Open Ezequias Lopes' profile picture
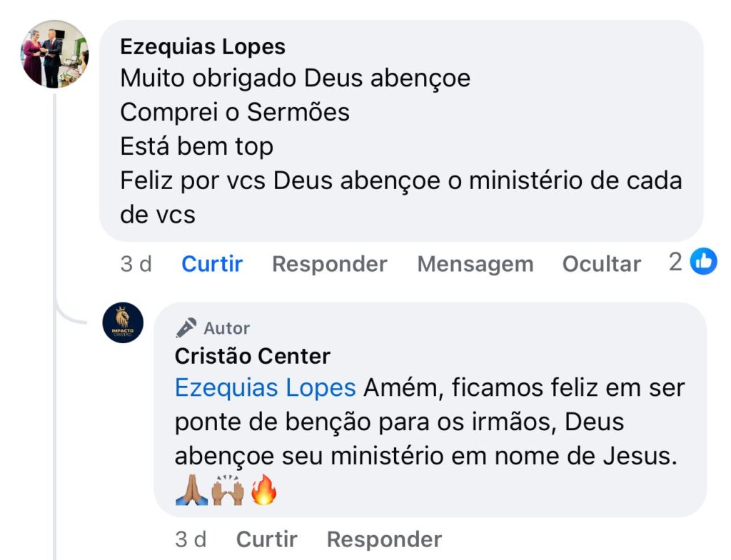Viewport: 731px width, 560px height. pyautogui.click(x=55, y=54)
